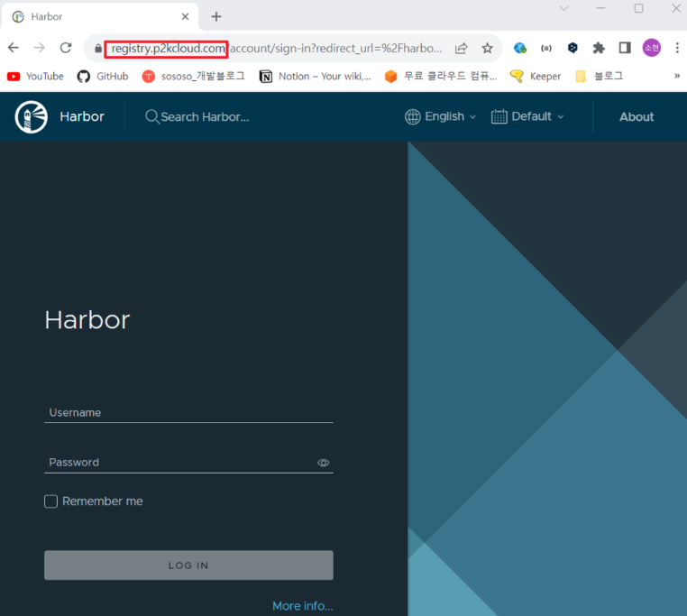The height and width of the screenshot is (616, 687).
Task: Open the GitHub bookmark
Action: pos(103,77)
